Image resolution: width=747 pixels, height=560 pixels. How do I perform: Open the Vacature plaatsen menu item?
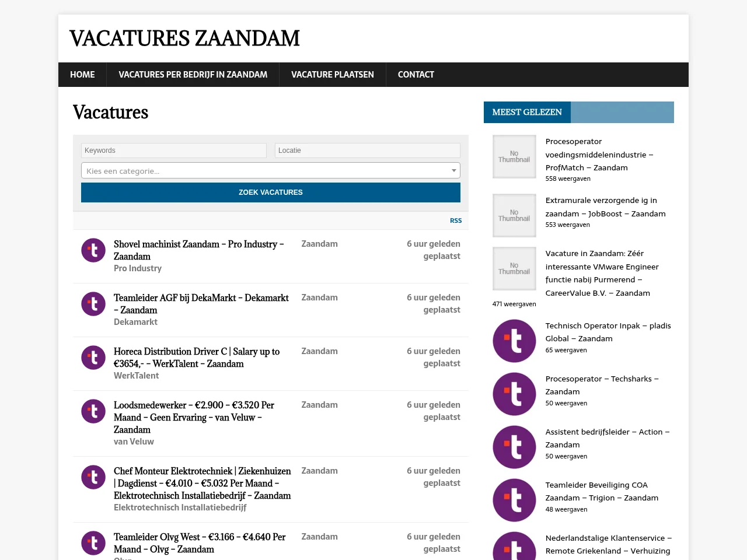333,75
